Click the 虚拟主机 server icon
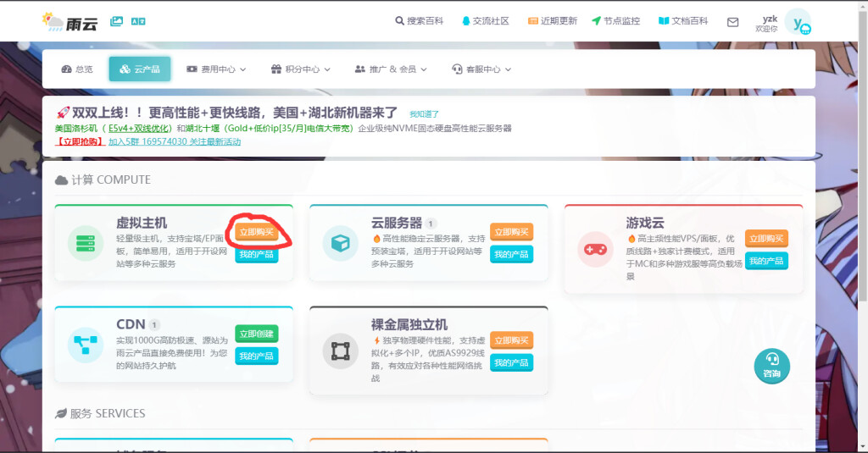868x453 pixels. pos(86,243)
